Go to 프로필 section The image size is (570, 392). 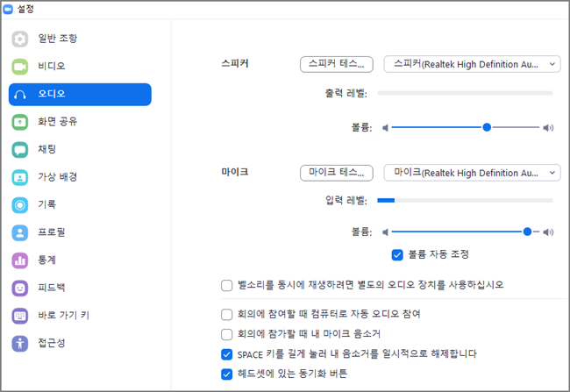point(80,232)
